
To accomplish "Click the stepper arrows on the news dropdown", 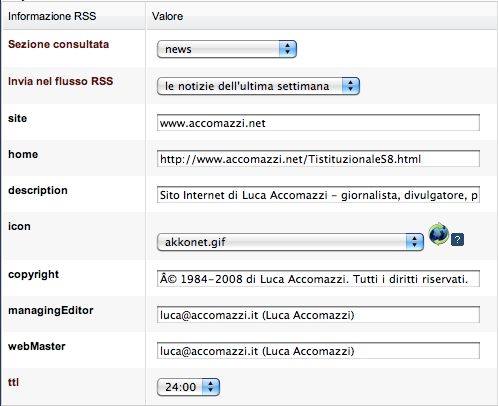I will pos(288,49).
